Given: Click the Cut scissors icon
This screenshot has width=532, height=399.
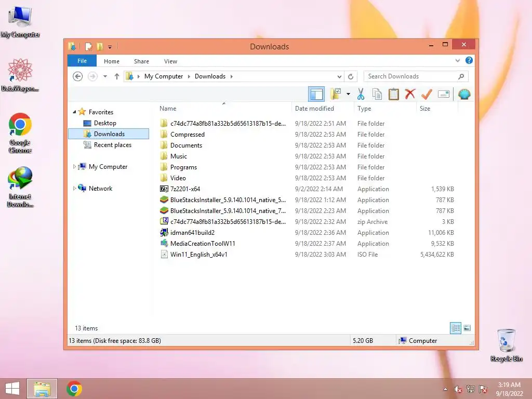Looking at the screenshot, I should [361, 94].
